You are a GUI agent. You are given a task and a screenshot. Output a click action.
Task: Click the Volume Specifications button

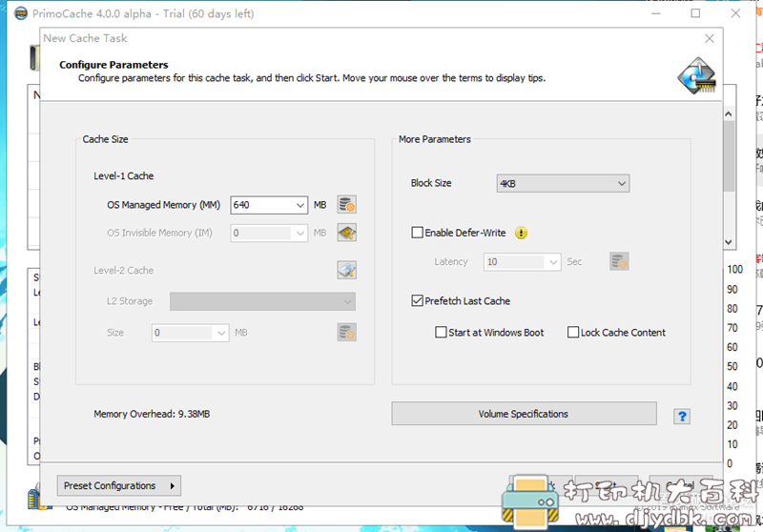[x=524, y=414]
